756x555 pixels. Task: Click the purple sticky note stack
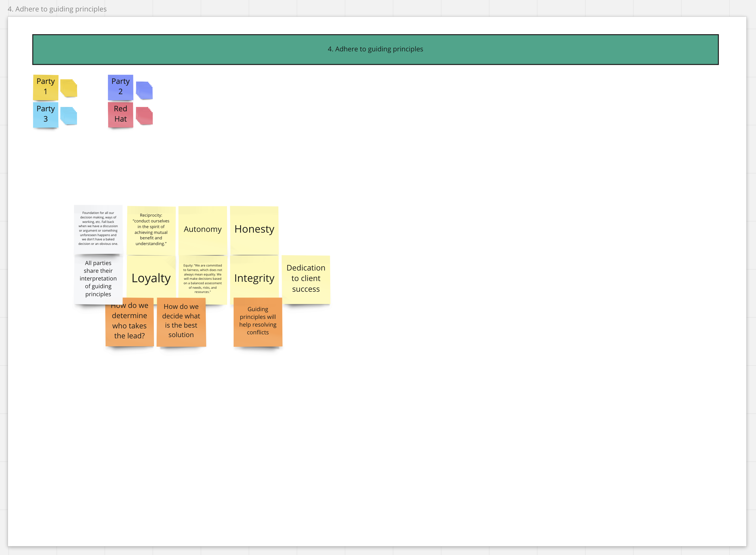pos(144,90)
